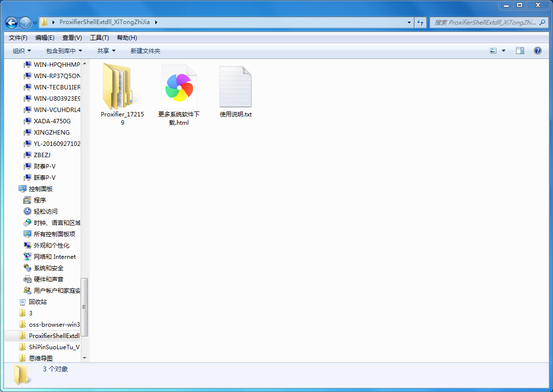This screenshot has height=392, width=553.
Task: Select the ShiPinSuoLueTu_V folder
Action: click(x=49, y=347)
